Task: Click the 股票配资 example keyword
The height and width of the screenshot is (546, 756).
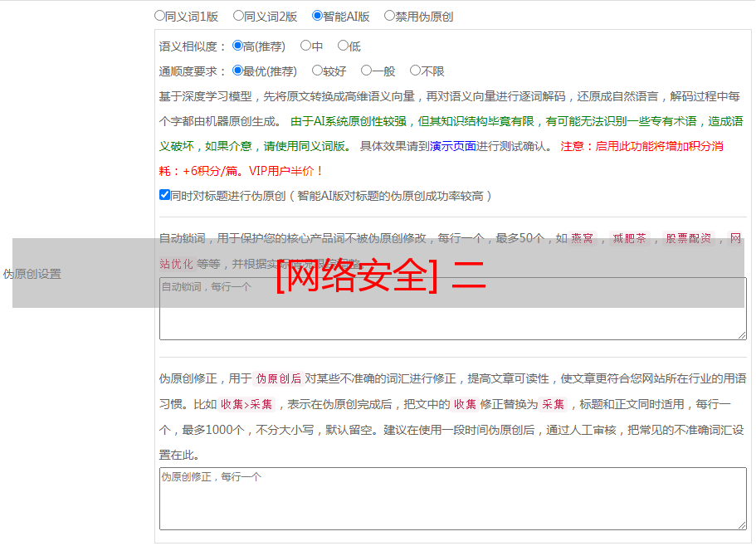Action: coord(689,238)
